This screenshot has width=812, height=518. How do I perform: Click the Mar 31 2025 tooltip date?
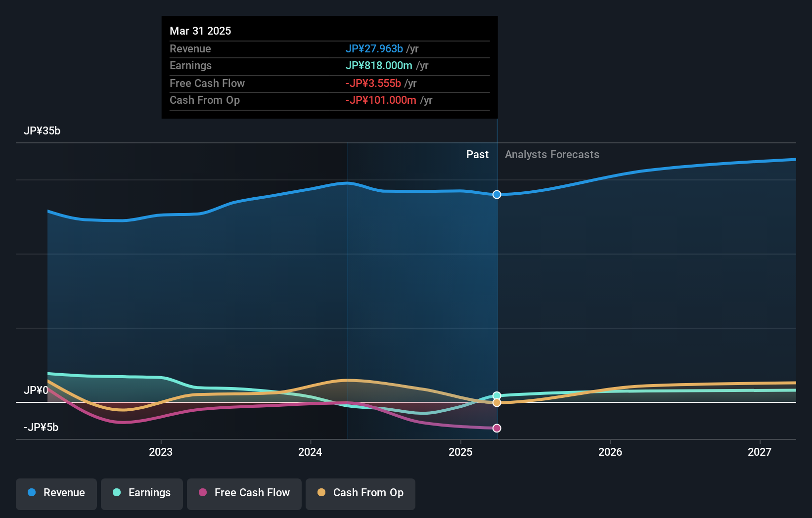click(x=200, y=31)
